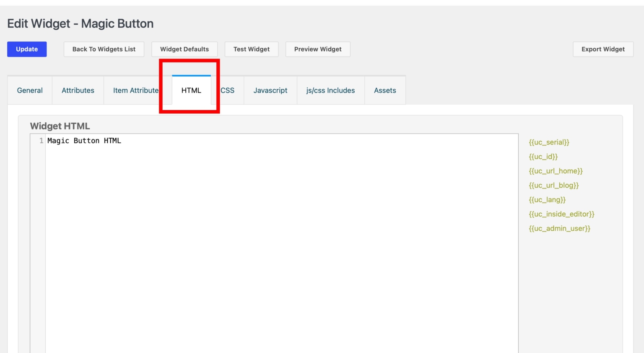
Task: Insert the {{uc_inside_editor}} variable
Action: pyautogui.click(x=561, y=214)
